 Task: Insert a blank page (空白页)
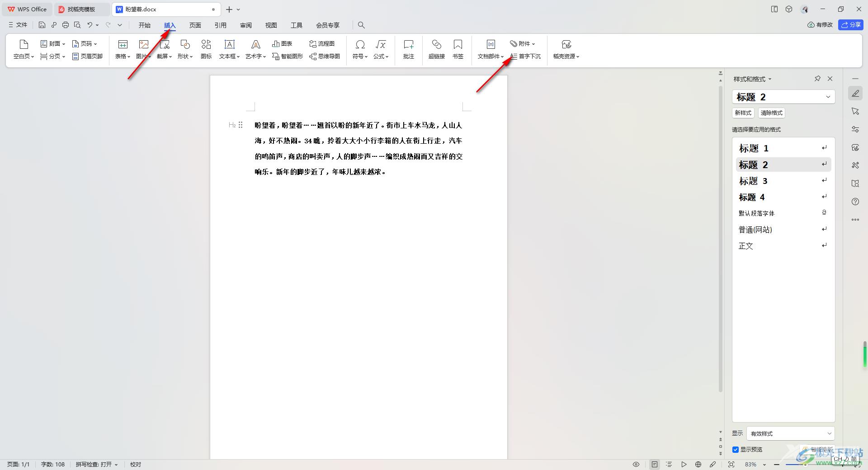[24, 50]
